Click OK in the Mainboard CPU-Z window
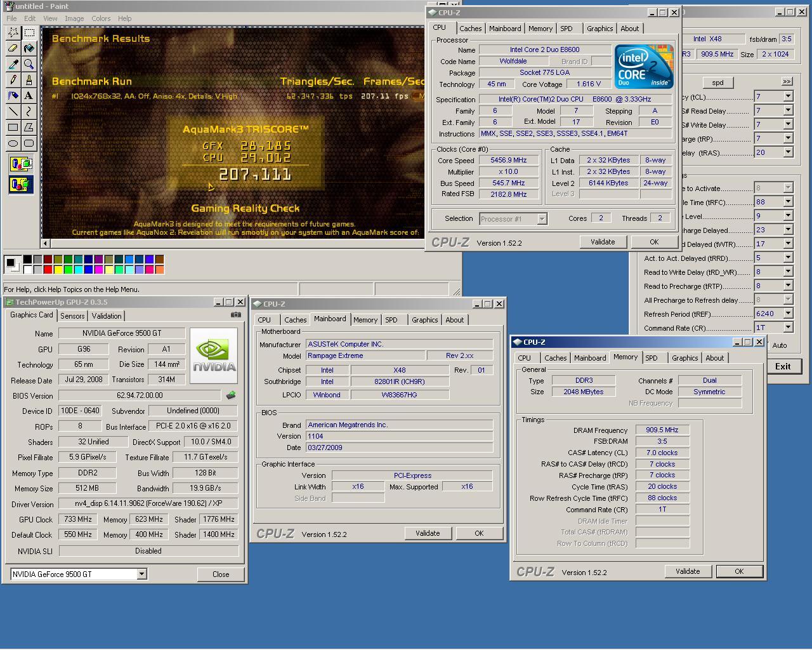 point(479,533)
